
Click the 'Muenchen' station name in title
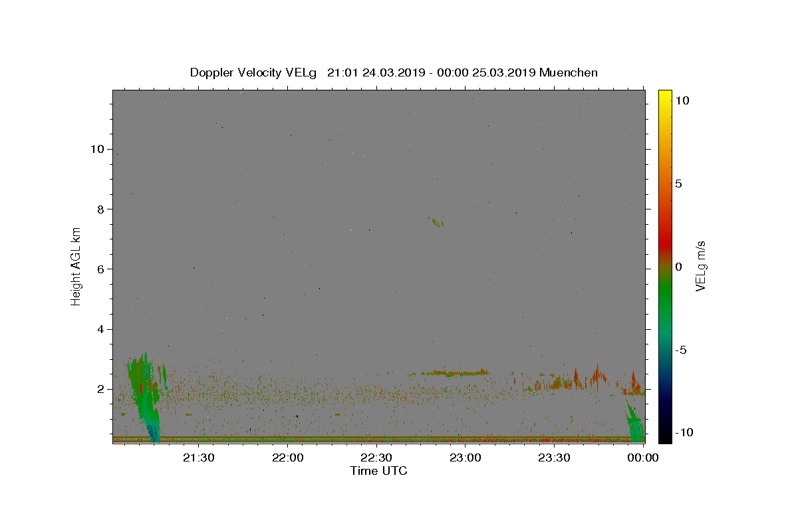(x=569, y=72)
